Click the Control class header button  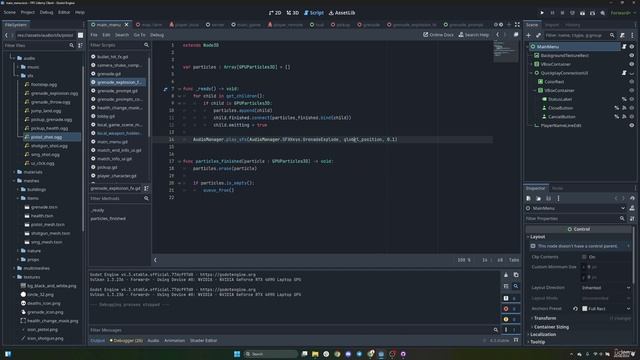tap(579, 229)
